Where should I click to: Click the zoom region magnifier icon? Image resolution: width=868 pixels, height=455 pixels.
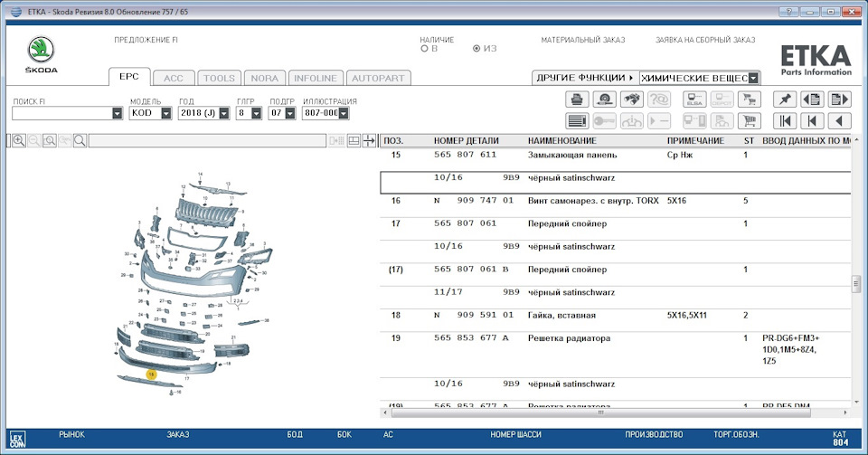49,140
